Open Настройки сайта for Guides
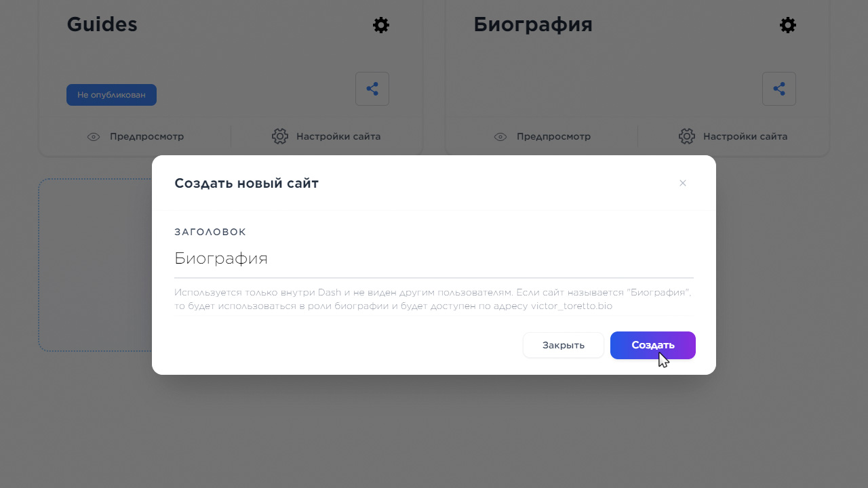The height and width of the screenshot is (488, 868). 338,136
